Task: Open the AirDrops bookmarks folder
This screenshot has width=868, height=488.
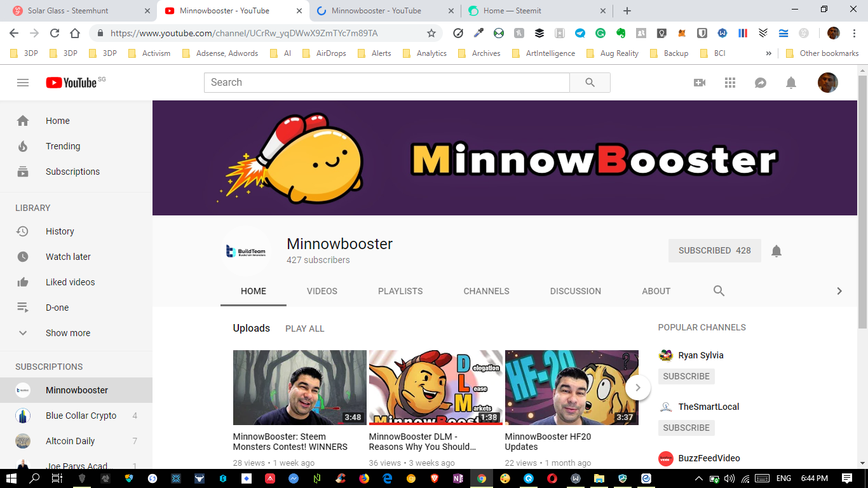Action: click(x=324, y=53)
